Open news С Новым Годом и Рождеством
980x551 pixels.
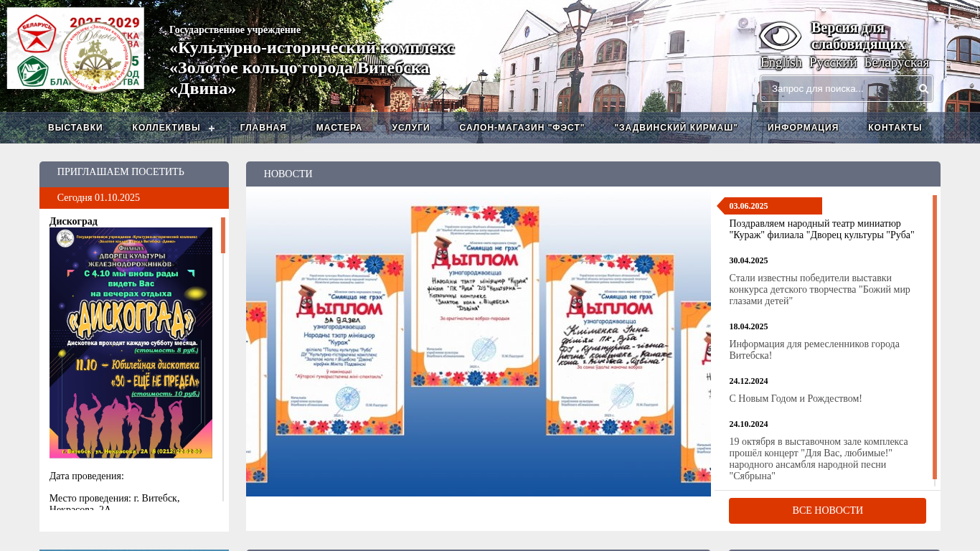796,398
